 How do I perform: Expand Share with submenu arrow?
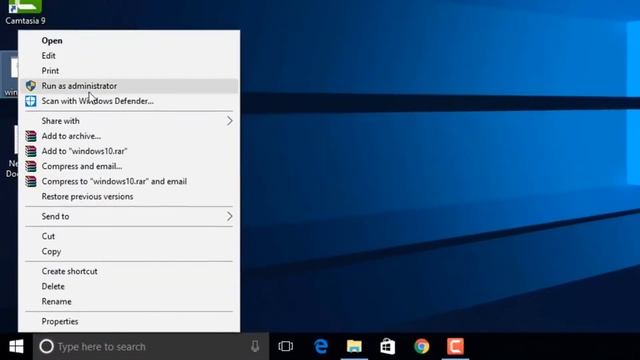click(230, 121)
